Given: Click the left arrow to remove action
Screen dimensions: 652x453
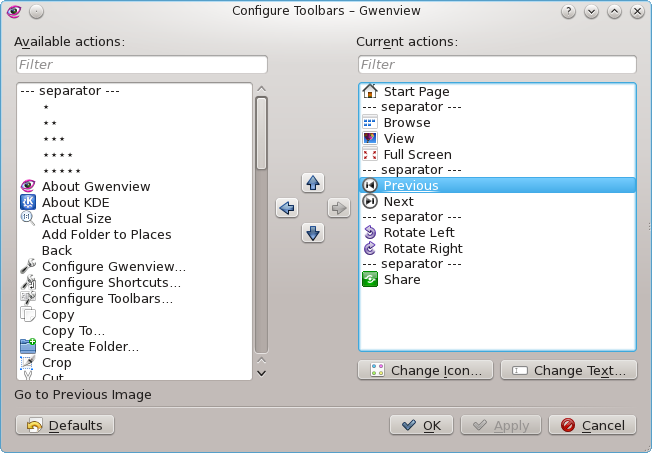Looking at the screenshot, I should (288, 208).
